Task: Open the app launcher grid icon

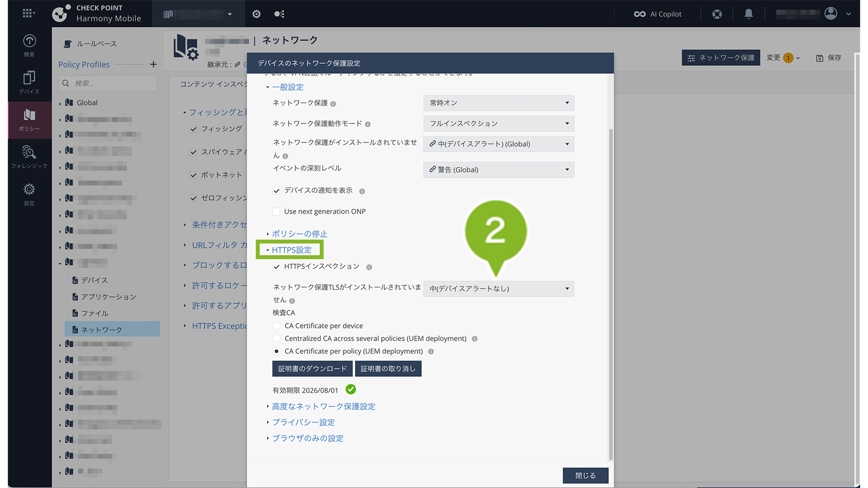Action: 28,14
